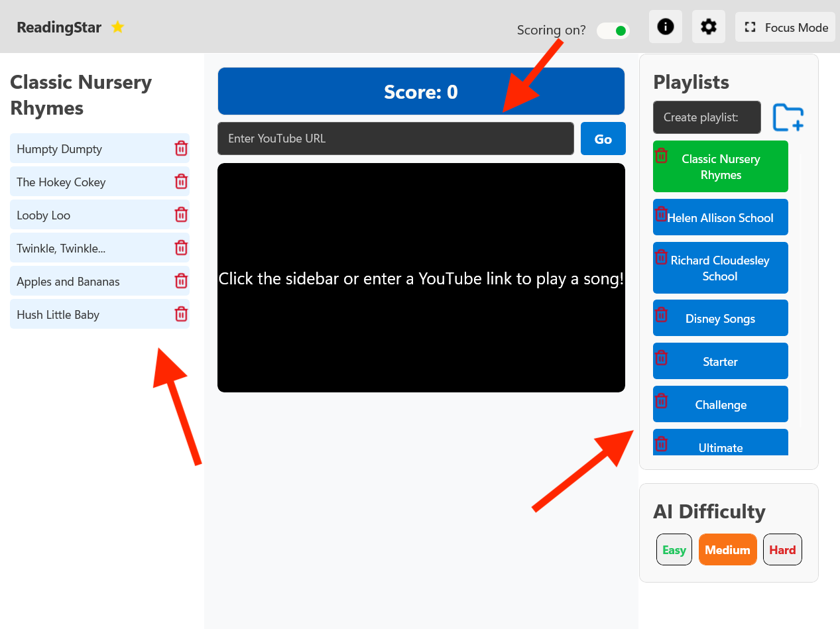Choose Medium AI difficulty
This screenshot has width=840, height=629.
point(727,550)
